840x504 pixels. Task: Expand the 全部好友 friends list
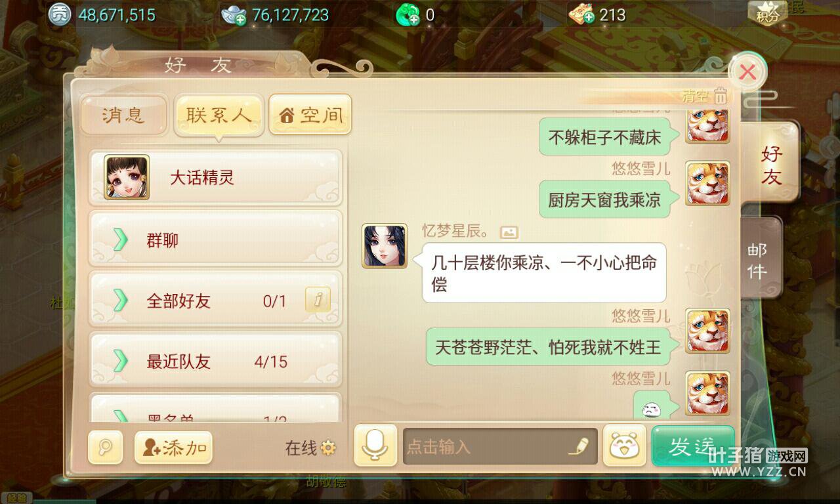click(x=215, y=301)
